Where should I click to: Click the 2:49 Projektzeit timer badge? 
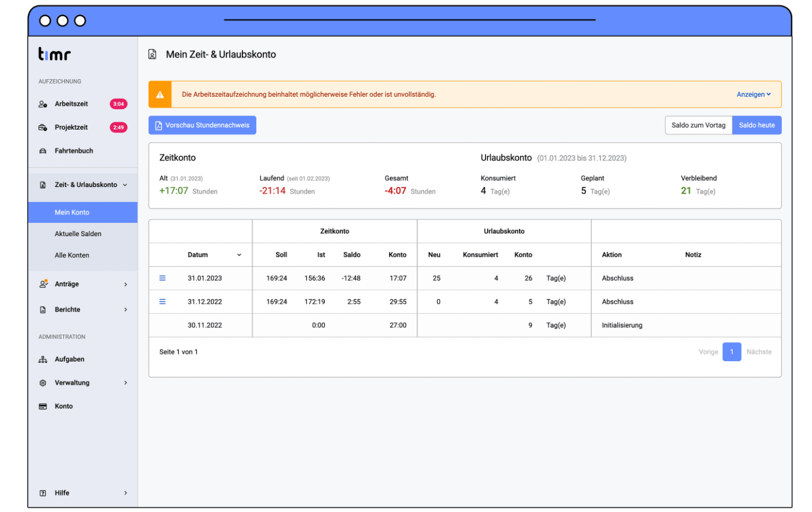pyautogui.click(x=118, y=127)
